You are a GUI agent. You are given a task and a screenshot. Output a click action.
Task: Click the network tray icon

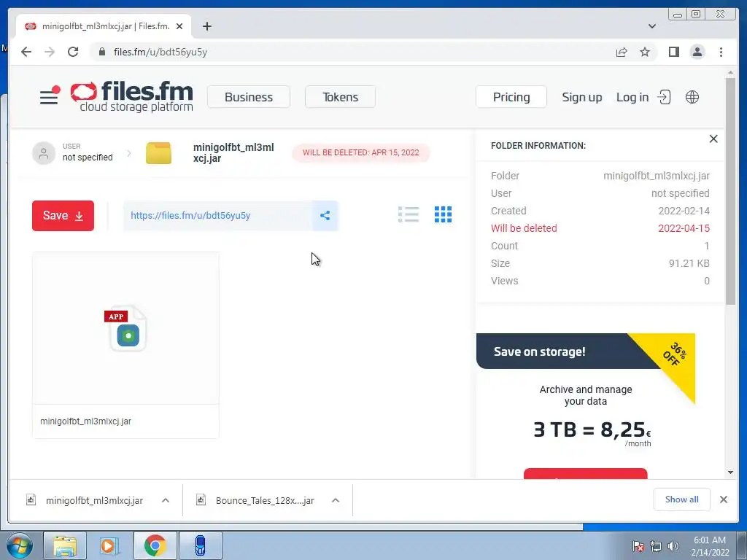[x=656, y=546]
